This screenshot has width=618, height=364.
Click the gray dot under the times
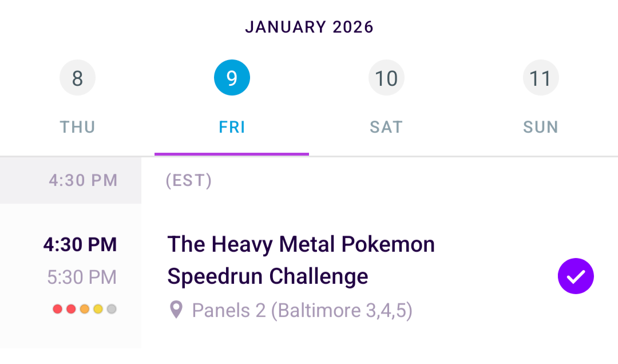click(x=112, y=309)
